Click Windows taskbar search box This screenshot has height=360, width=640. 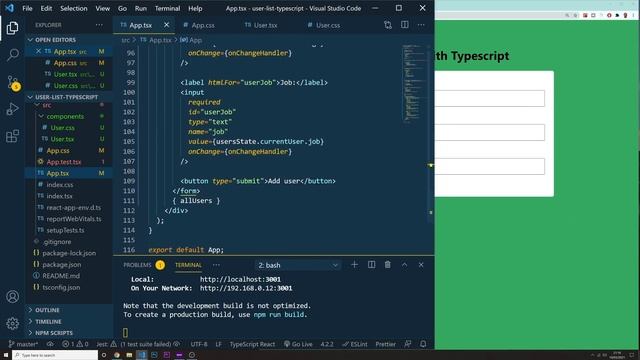point(55,355)
